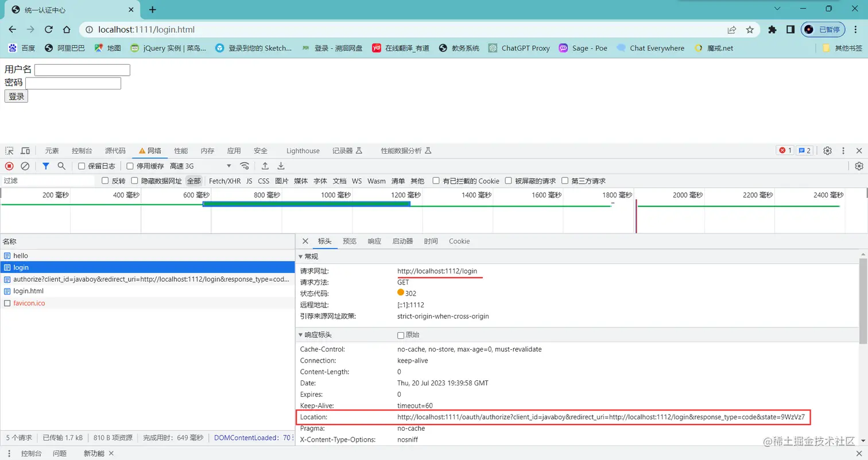
Task: Enable the 保留日志 checkbox
Action: 82,166
